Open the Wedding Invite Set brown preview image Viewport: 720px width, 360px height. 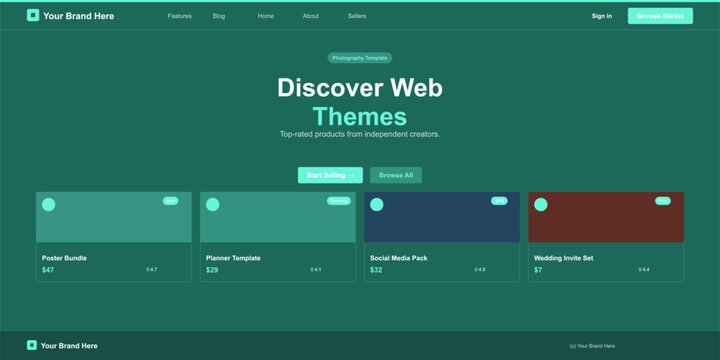tap(606, 217)
